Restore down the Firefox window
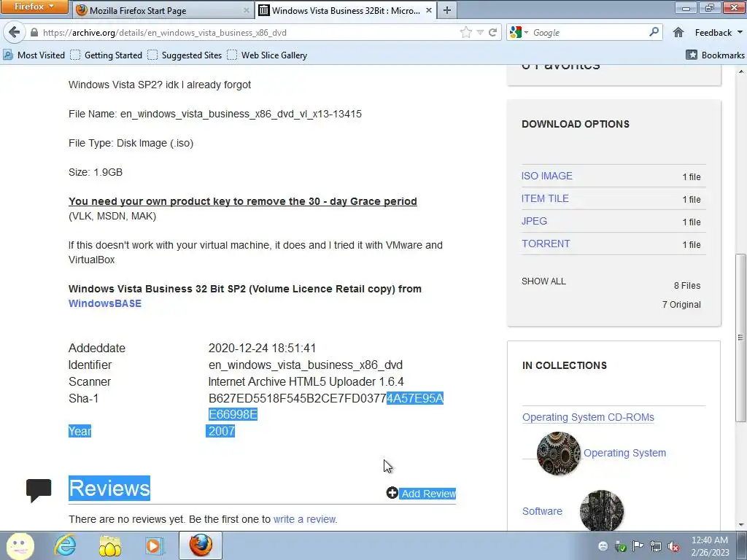This screenshot has width=747, height=560. coord(709,7)
